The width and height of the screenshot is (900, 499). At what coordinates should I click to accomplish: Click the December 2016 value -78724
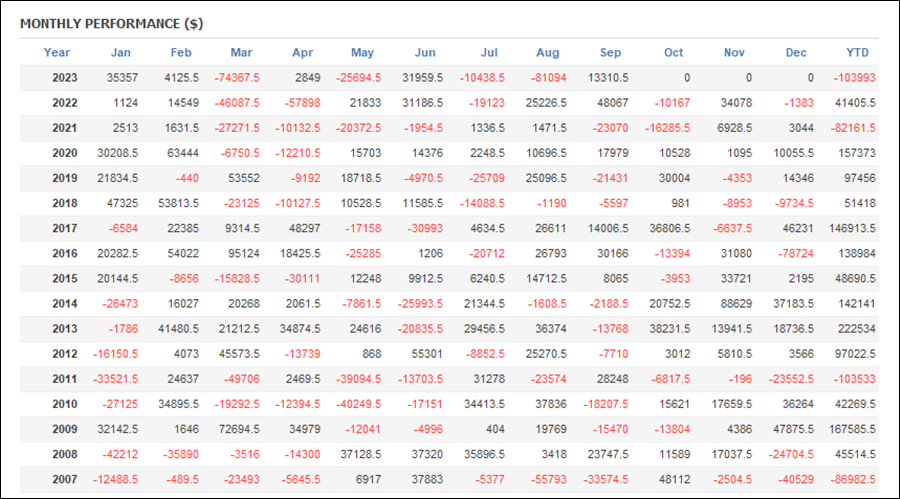click(x=796, y=253)
